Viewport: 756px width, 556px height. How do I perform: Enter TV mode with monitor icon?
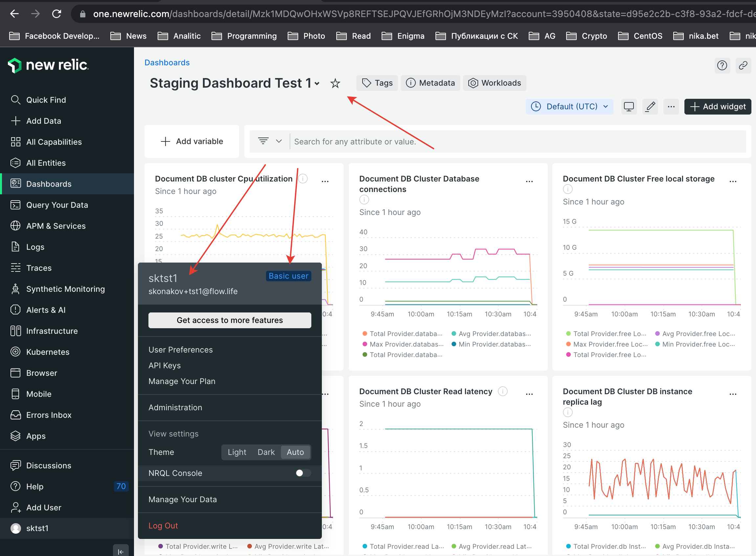click(x=629, y=107)
